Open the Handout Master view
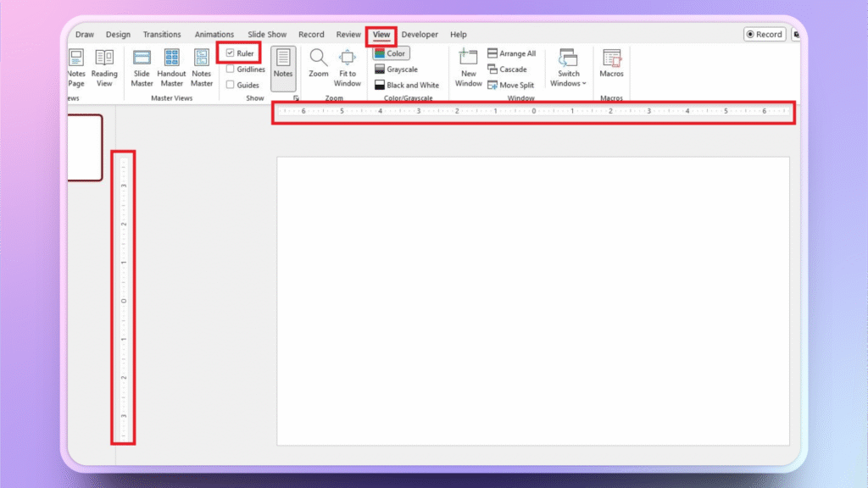Viewport: 868px width, 488px height. (172, 67)
